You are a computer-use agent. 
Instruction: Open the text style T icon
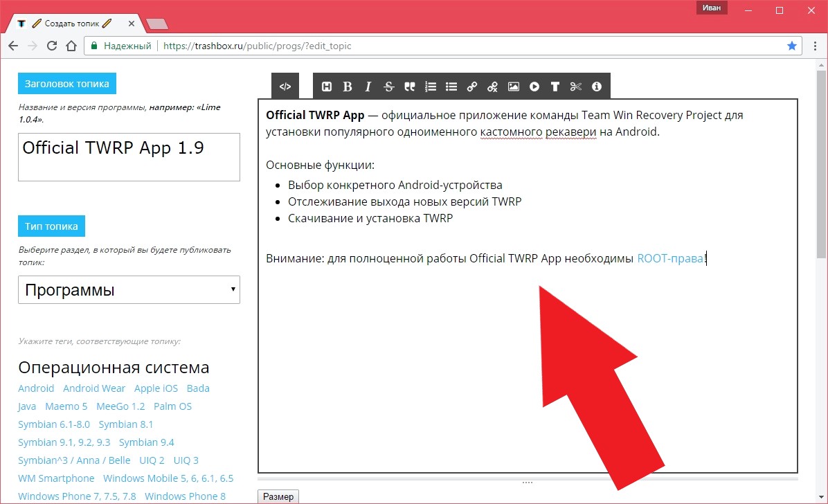555,87
